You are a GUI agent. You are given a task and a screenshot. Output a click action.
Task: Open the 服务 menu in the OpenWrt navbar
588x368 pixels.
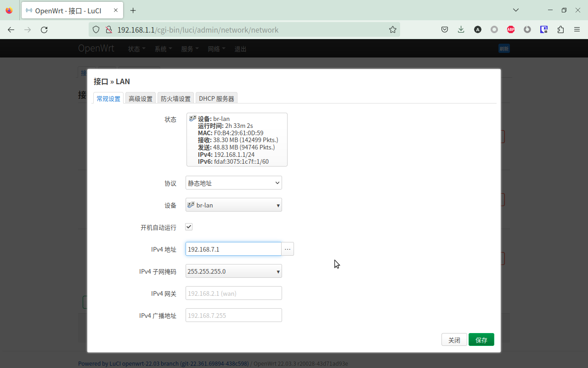[190, 49]
